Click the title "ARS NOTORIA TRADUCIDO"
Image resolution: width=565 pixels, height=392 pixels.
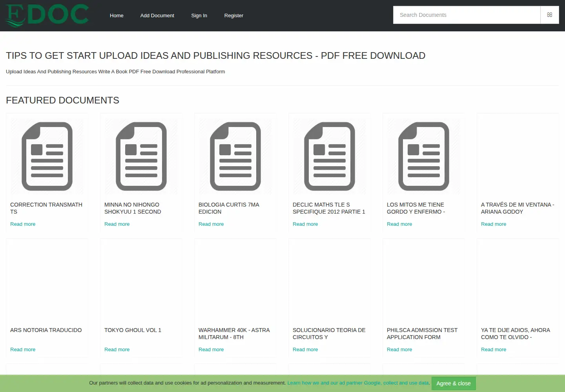coord(46,330)
